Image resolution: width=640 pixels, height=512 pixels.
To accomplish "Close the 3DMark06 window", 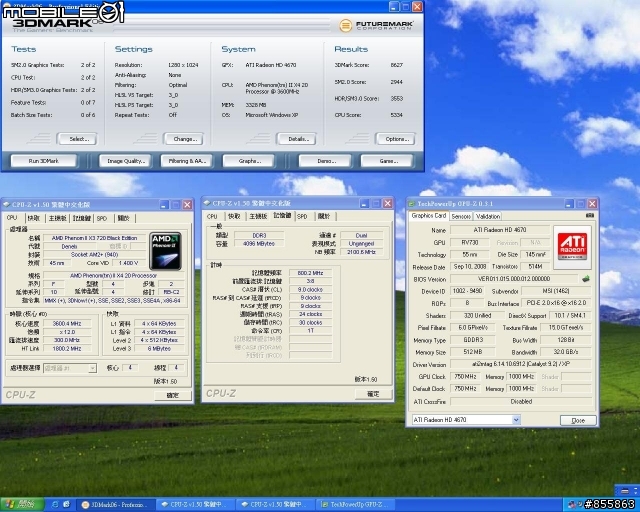I will click(417, 7).
